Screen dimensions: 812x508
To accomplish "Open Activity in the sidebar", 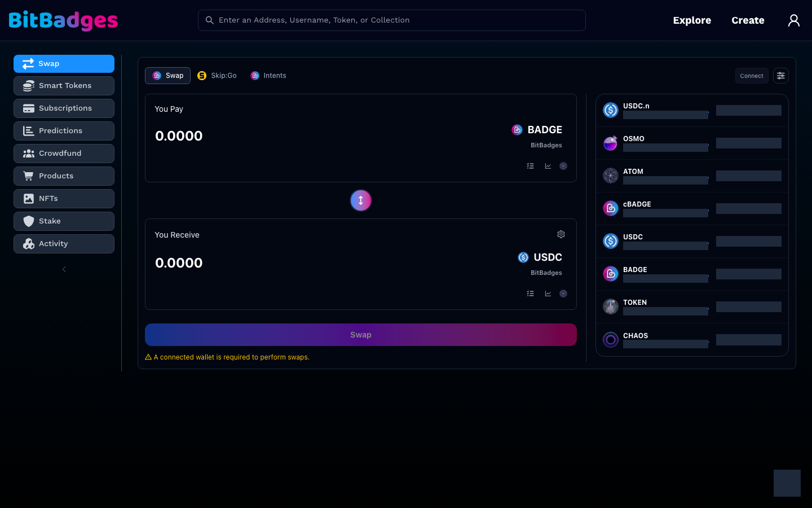I will [64, 244].
